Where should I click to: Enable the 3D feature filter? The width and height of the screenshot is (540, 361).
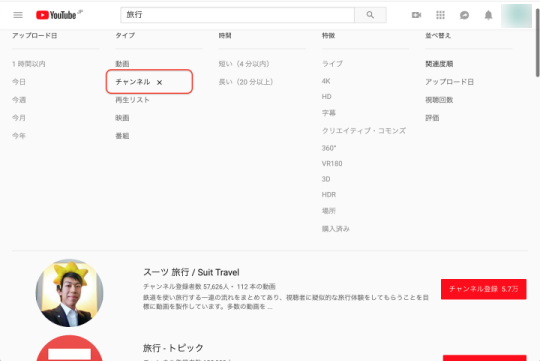[x=326, y=179]
